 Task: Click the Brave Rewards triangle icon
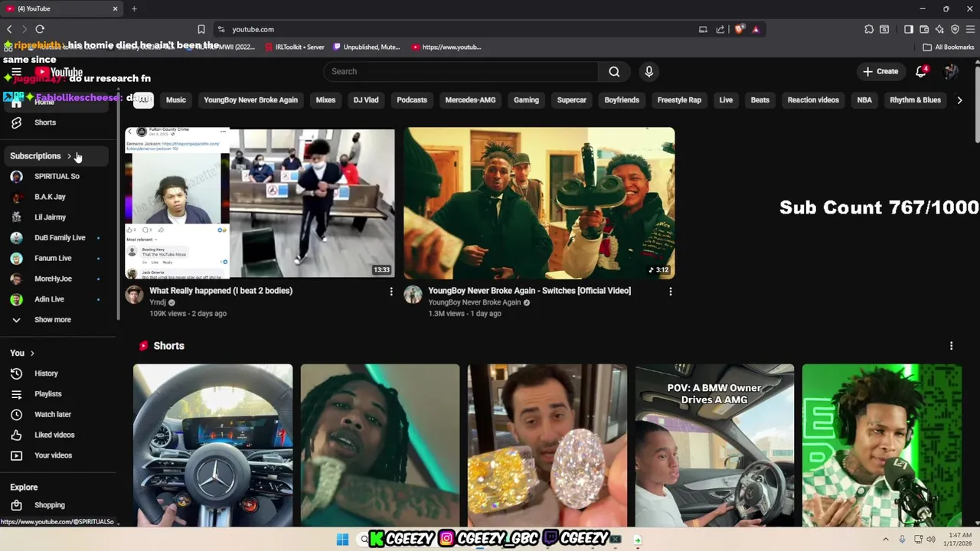point(756,29)
